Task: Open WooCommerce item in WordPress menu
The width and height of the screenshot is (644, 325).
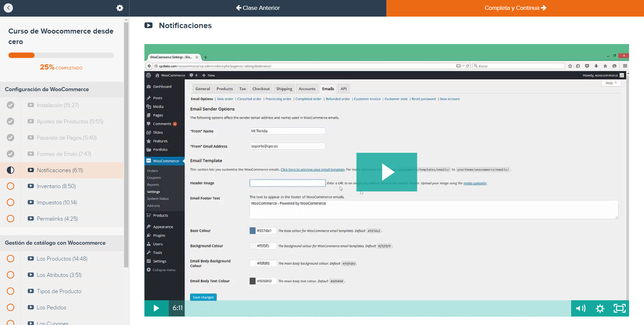Action: coord(164,161)
